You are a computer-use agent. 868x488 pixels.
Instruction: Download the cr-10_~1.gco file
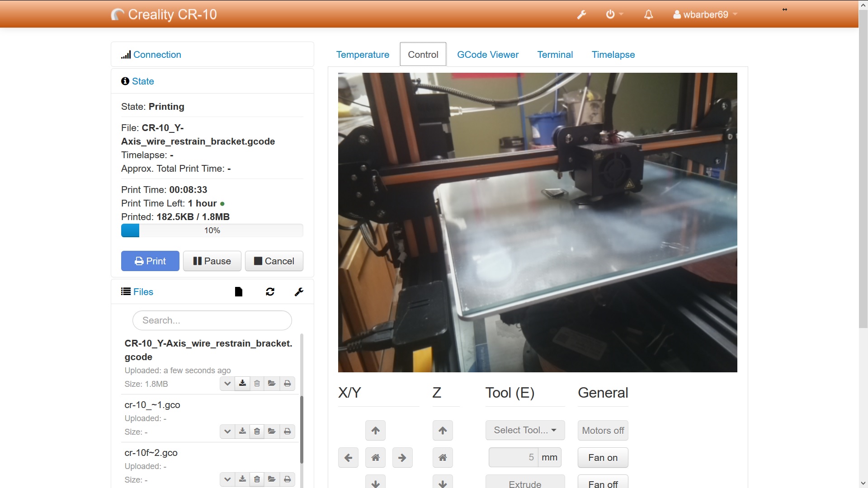click(242, 432)
